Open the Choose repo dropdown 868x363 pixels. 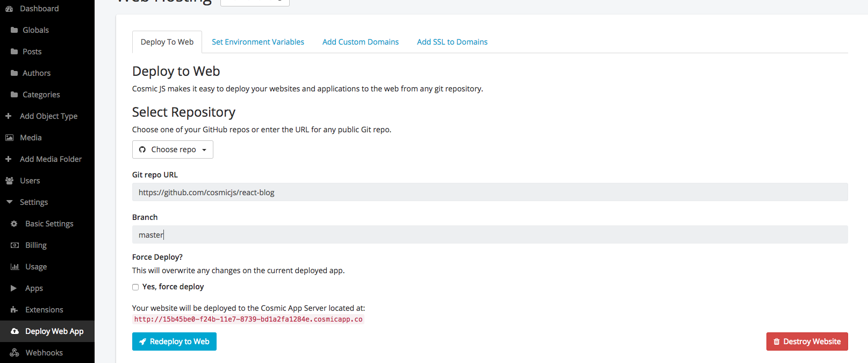pos(173,150)
